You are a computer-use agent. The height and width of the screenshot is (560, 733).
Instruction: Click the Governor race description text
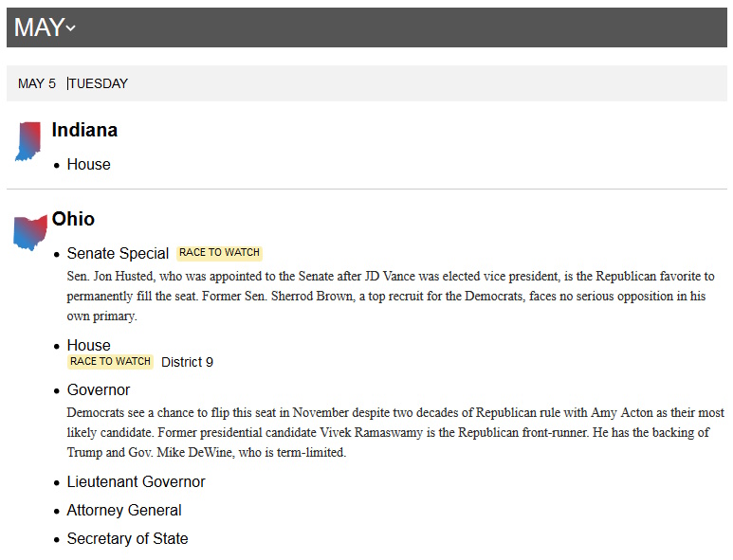(x=395, y=432)
